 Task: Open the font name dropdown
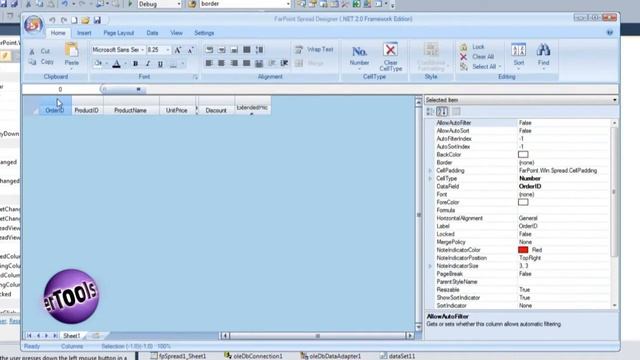click(x=142, y=50)
